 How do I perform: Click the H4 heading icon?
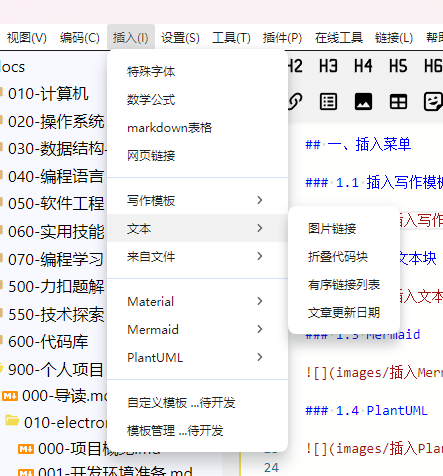363,66
